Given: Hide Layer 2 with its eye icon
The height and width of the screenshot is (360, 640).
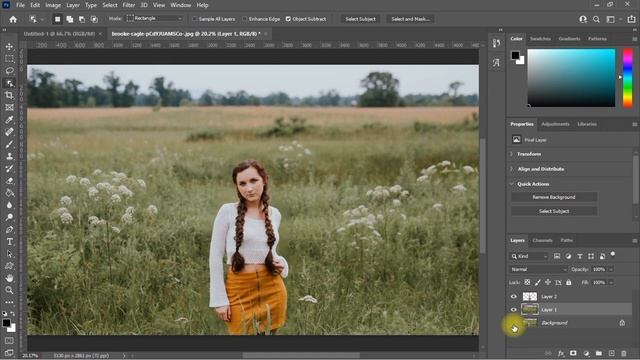Looking at the screenshot, I should pyautogui.click(x=513, y=297).
